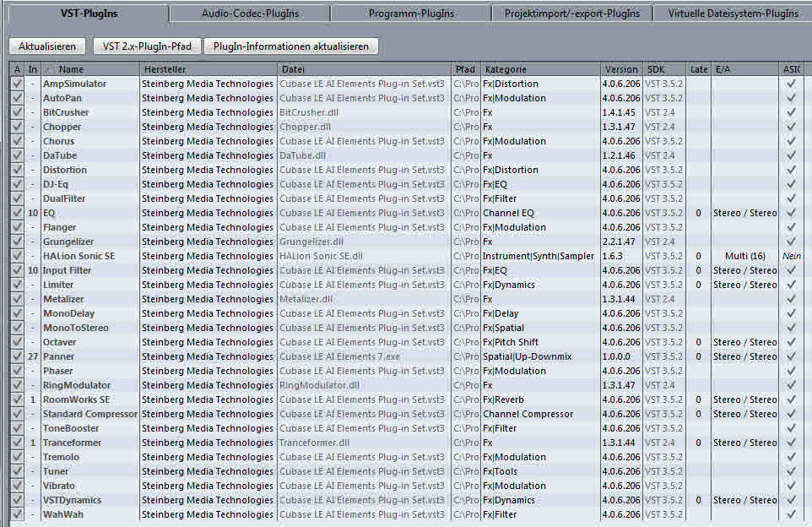Click the Fx|Pitch Shift category cell
812x527 pixels.
pyautogui.click(x=511, y=342)
